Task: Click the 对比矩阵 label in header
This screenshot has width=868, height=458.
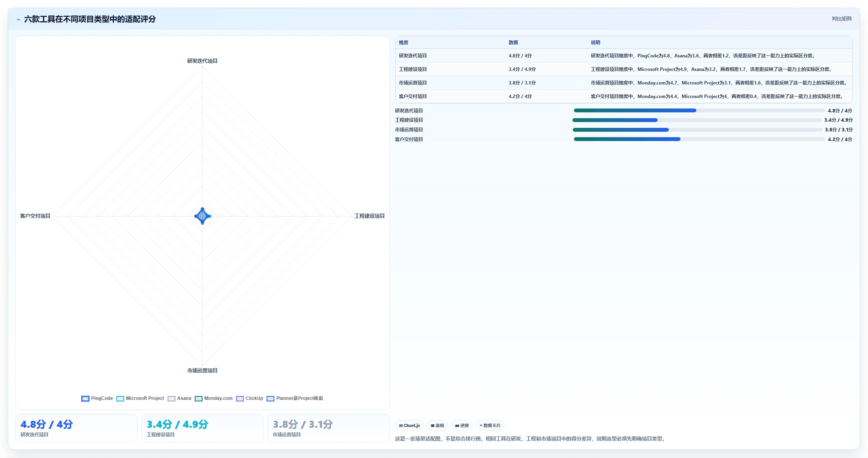Action: pos(842,19)
